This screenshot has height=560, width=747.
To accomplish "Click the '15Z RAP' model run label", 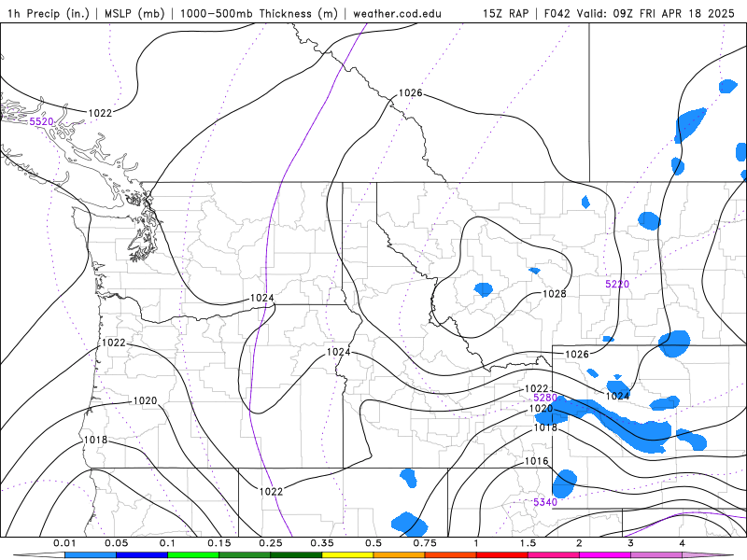I will tap(506, 13).
